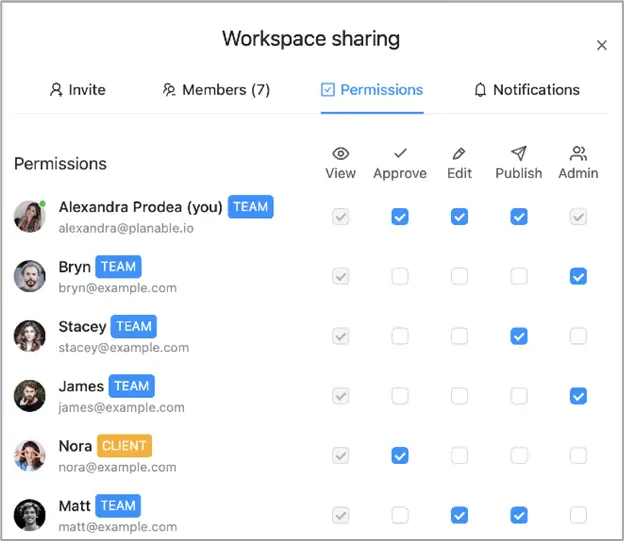
Task: Select the Permissions tab
Action: click(372, 90)
